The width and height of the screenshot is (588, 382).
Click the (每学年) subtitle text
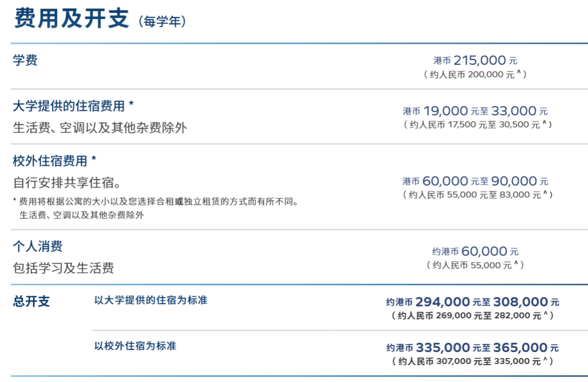click(162, 22)
